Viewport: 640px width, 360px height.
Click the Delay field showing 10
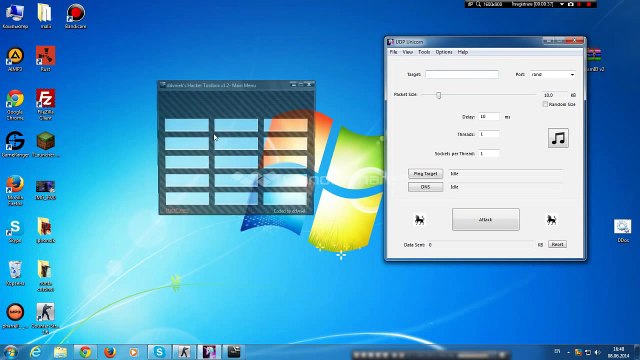click(489, 117)
